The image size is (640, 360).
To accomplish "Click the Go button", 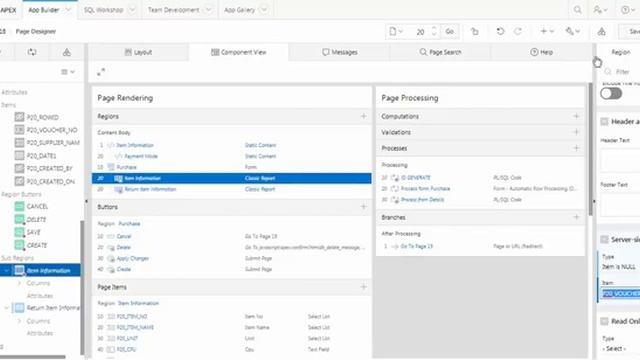I will tap(449, 31).
